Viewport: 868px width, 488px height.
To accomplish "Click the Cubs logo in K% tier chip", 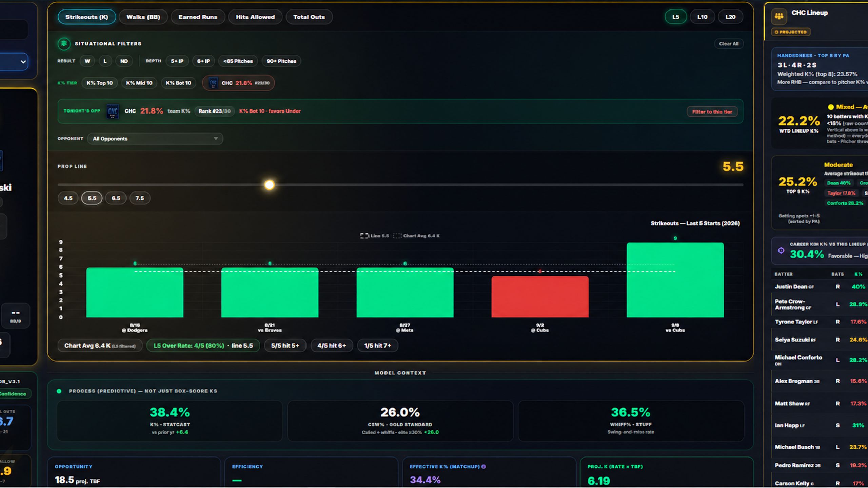I will pyautogui.click(x=213, y=83).
